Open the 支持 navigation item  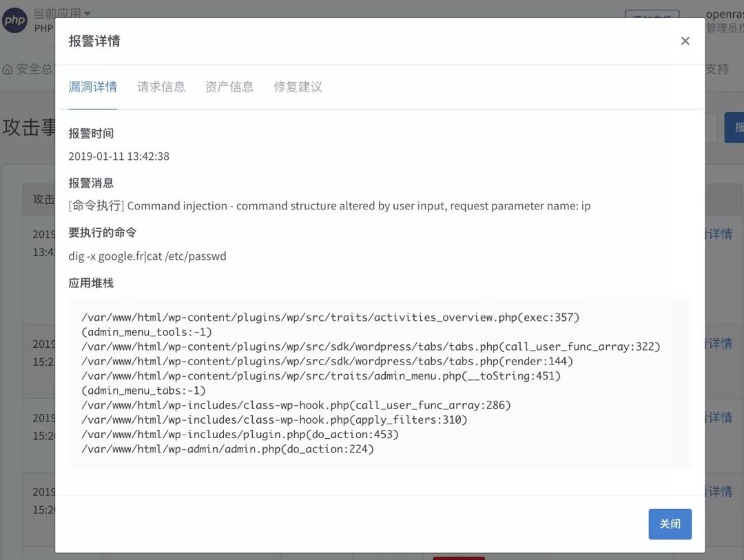pyautogui.click(x=717, y=69)
